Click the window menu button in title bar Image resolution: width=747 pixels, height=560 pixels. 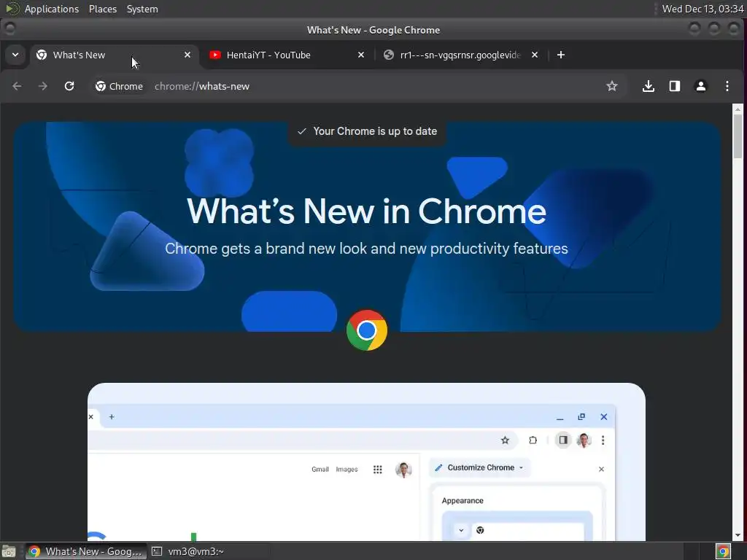9,29
